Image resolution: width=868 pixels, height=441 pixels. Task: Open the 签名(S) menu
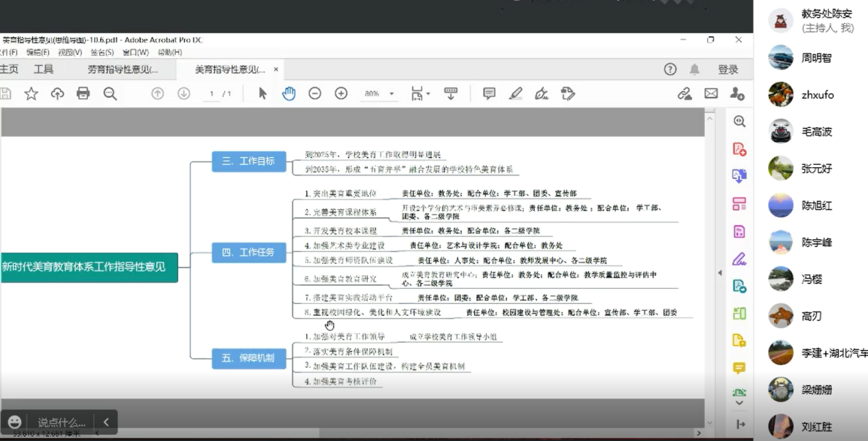(102, 52)
